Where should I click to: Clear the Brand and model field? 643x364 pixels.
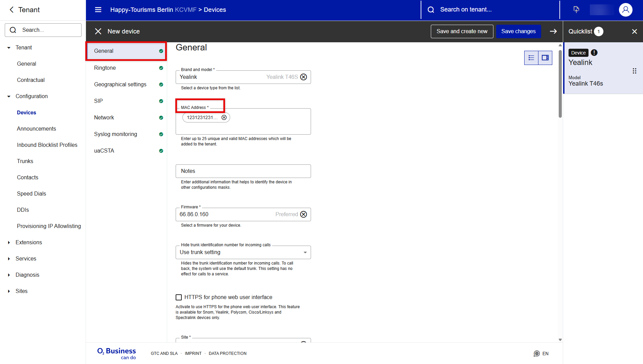coord(304,77)
